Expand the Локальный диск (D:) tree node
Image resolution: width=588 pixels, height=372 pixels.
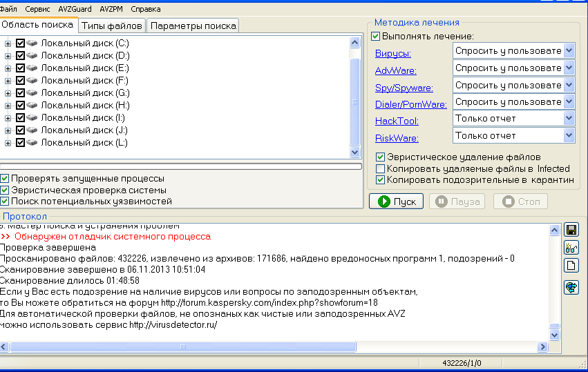coord(8,56)
